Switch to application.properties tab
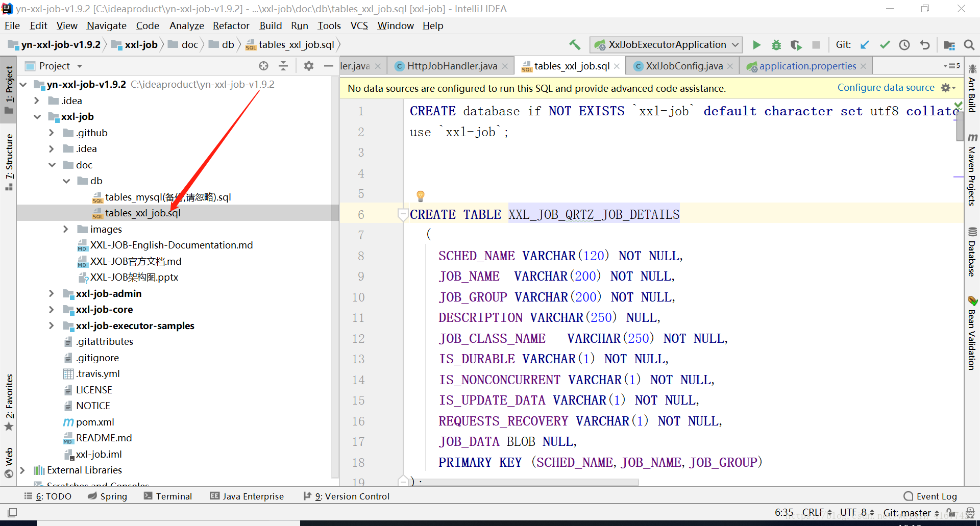 coord(807,66)
